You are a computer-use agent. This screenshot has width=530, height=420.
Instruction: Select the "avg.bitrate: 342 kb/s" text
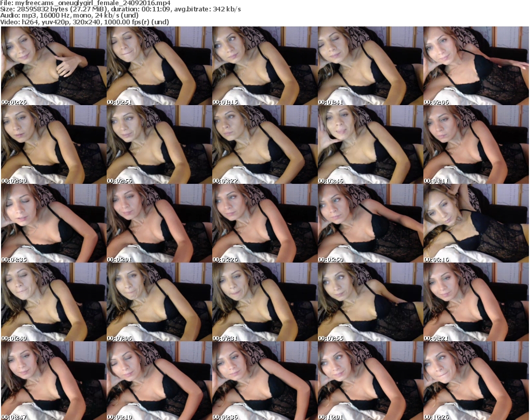(x=208, y=9)
